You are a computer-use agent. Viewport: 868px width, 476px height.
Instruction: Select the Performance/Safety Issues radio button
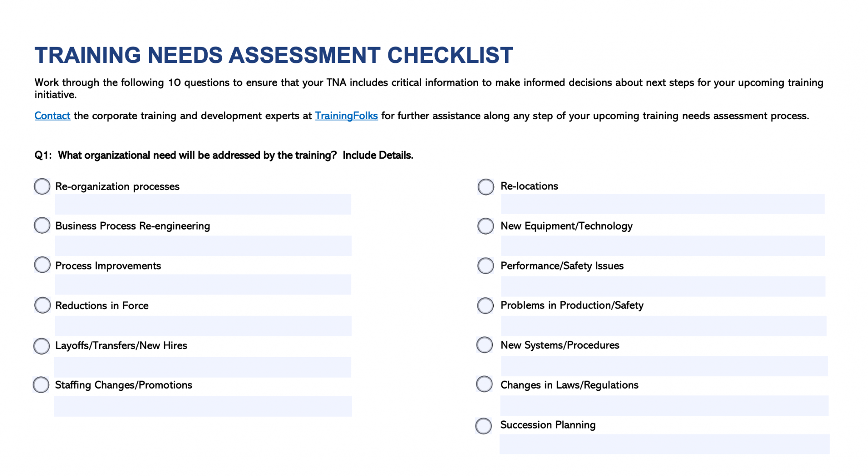(x=486, y=266)
